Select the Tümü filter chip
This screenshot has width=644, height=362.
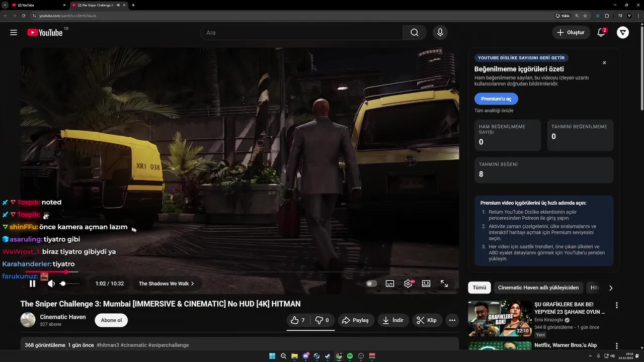[x=479, y=288]
